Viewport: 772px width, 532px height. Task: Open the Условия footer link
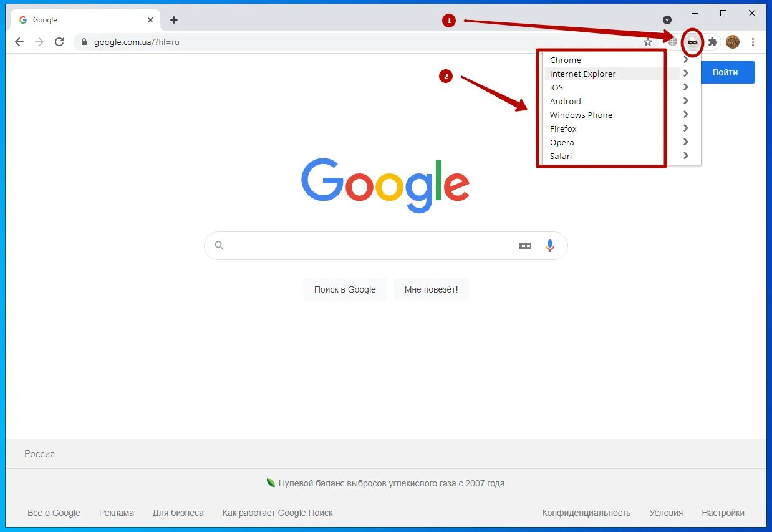(x=666, y=513)
